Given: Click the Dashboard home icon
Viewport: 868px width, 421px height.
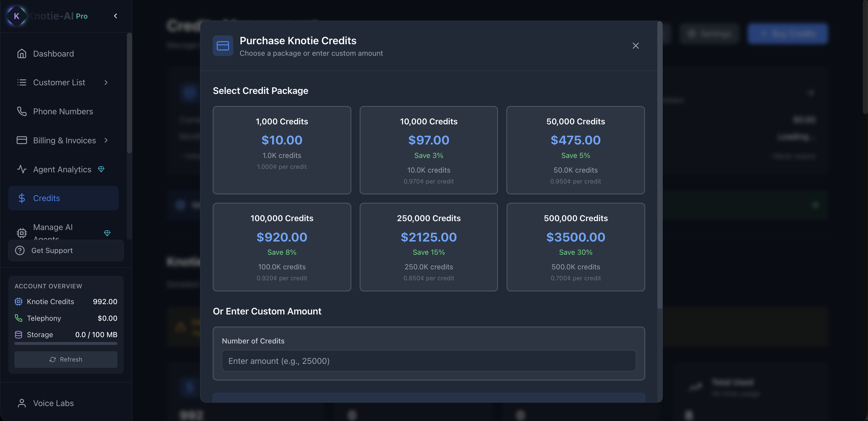Looking at the screenshot, I should (22, 54).
